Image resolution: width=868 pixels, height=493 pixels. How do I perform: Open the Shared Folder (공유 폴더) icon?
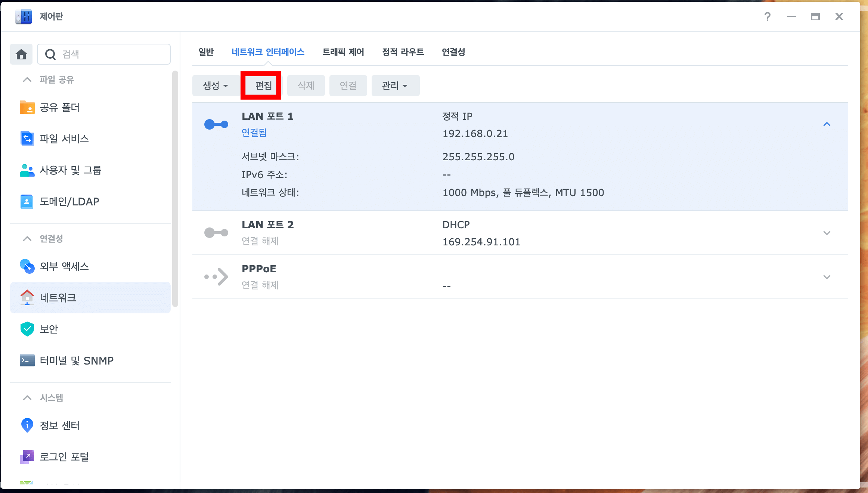[27, 107]
